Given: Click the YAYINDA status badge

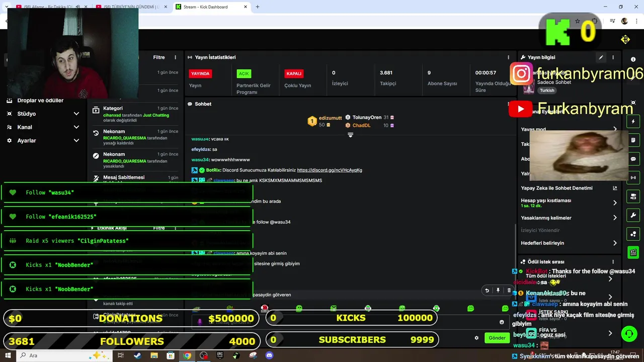Looking at the screenshot, I should click(200, 73).
